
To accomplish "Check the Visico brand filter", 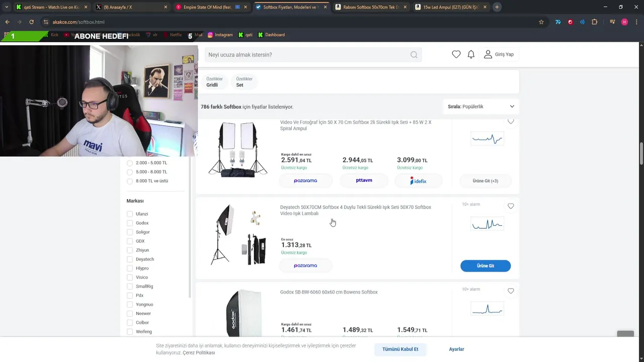I will tap(130, 278).
